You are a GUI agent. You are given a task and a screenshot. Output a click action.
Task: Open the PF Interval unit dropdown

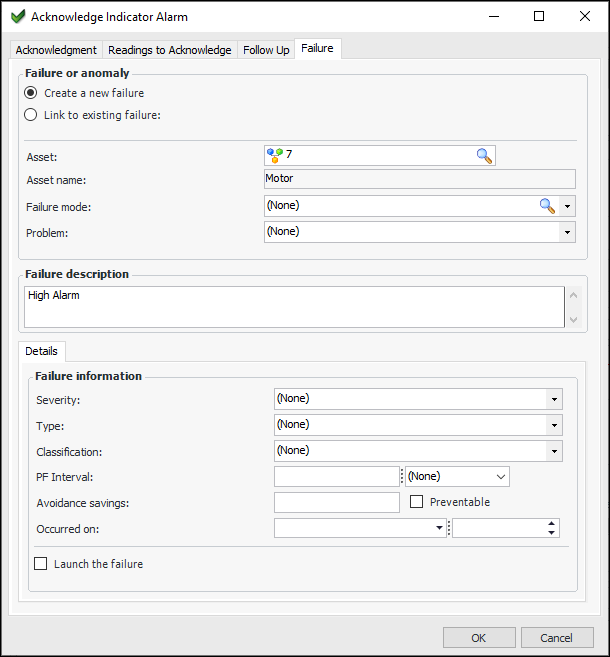point(500,476)
